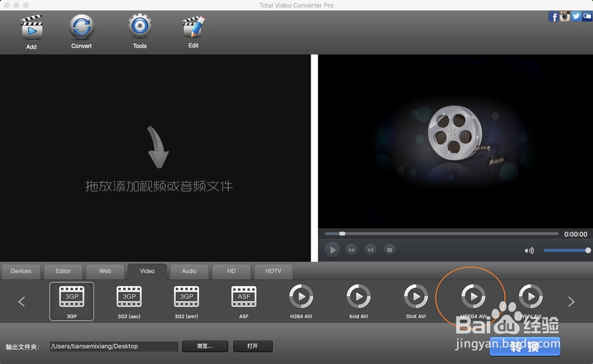Select the 3GP output format
The width and height of the screenshot is (593, 364).
tap(72, 301)
